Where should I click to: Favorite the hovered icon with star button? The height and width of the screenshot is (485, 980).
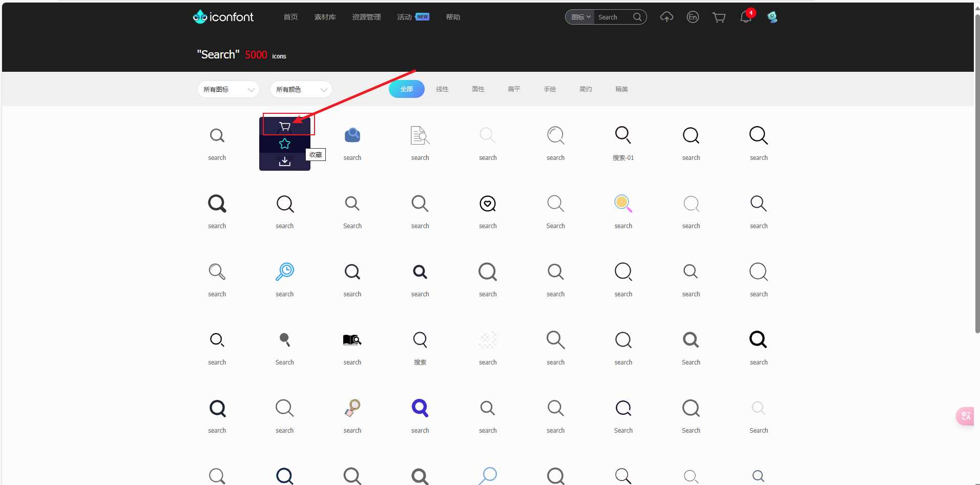pos(285,144)
